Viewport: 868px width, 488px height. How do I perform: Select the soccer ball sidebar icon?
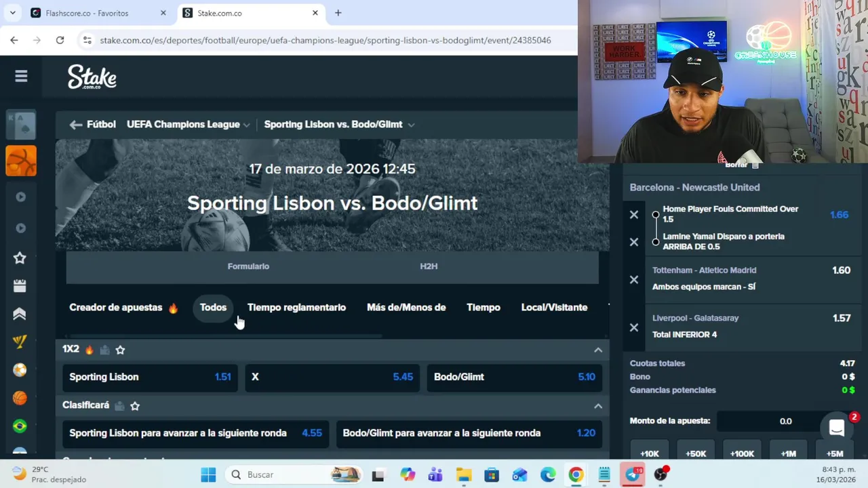pos(20,370)
